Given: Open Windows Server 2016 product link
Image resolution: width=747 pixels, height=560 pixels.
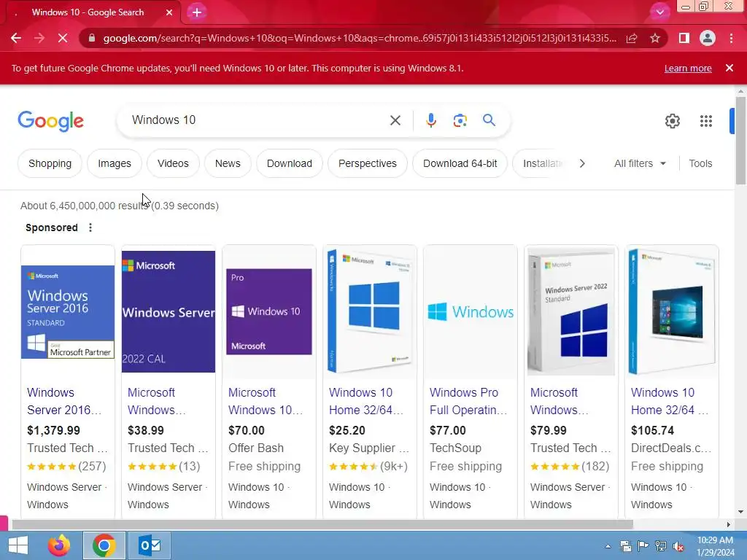Looking at the screenshot, I should tap(64, 401).
